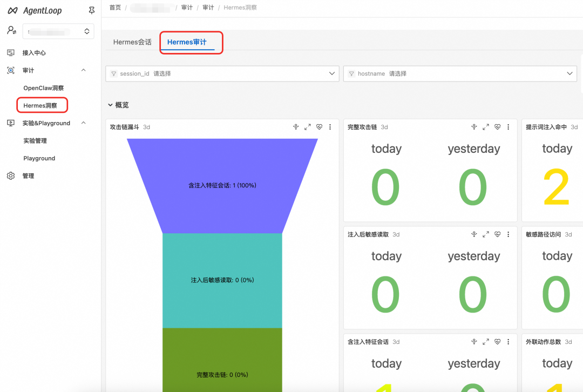This screenshot has height=392, width=583.
Task: Click the drill-down icon on 注入后敏感读取 panel
Action: pos(474,234)
